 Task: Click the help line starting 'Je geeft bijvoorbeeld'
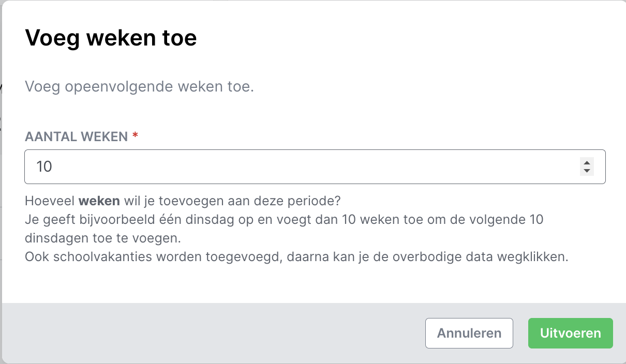(284, 219)
